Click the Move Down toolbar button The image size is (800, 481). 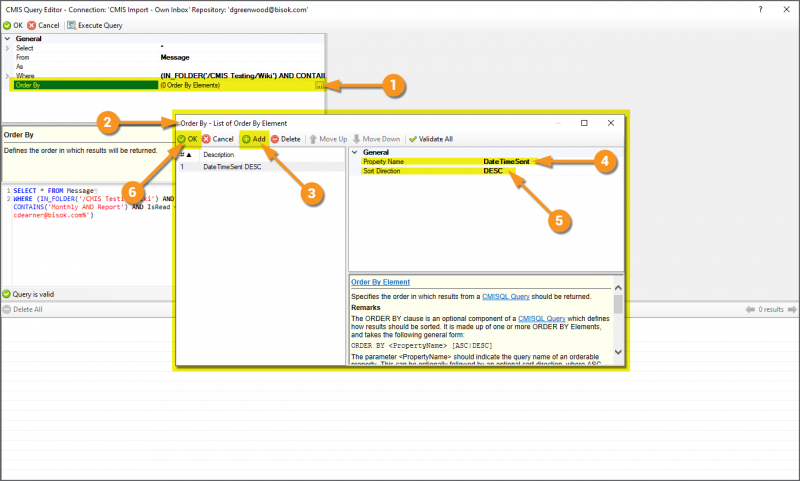coord(377,139)
